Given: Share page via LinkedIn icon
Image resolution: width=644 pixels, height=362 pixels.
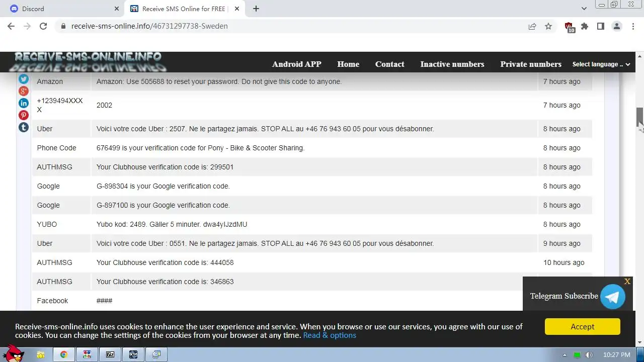Looking at the screenshot, I should pyautogui.click(x=24, y=103).
